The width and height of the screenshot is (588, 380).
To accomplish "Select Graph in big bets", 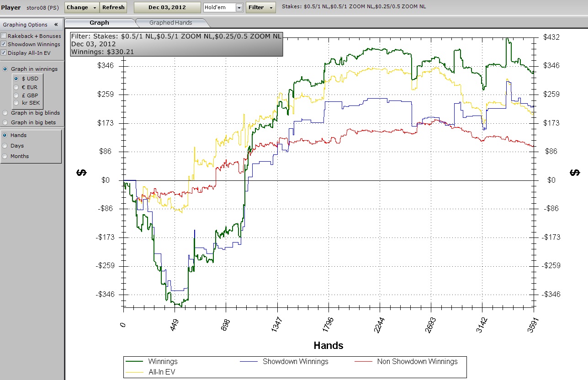I will pos(5,122).
